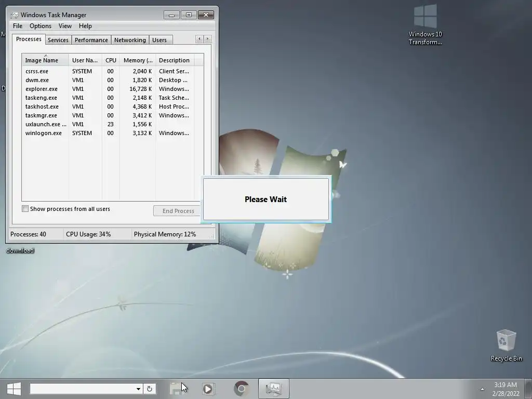
Task: Show hidden system tray icons
Action: click(482, 389)
